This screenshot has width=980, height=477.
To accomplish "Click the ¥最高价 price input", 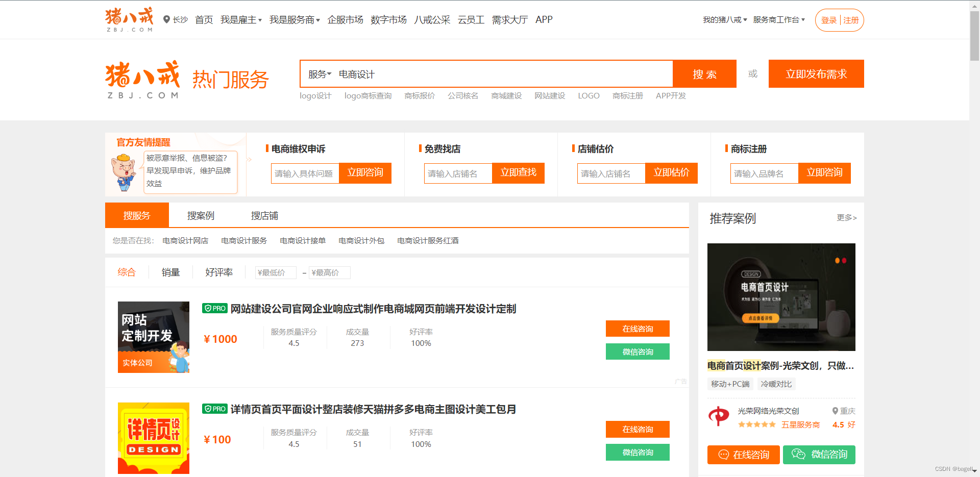I will pyautogui.click(x=330, y=272).
